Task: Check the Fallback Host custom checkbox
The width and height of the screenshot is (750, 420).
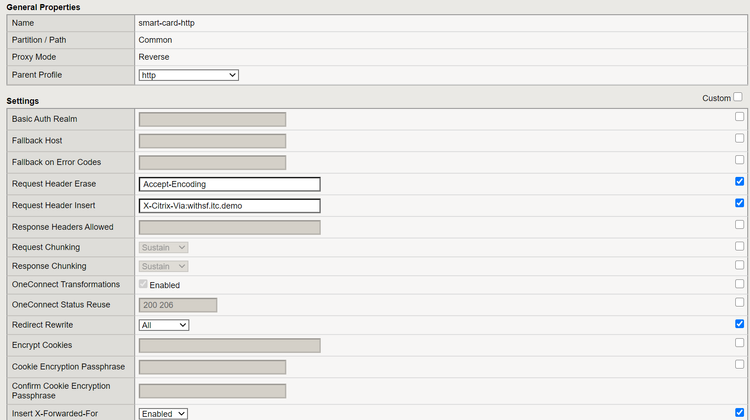Action: [739, 139]
